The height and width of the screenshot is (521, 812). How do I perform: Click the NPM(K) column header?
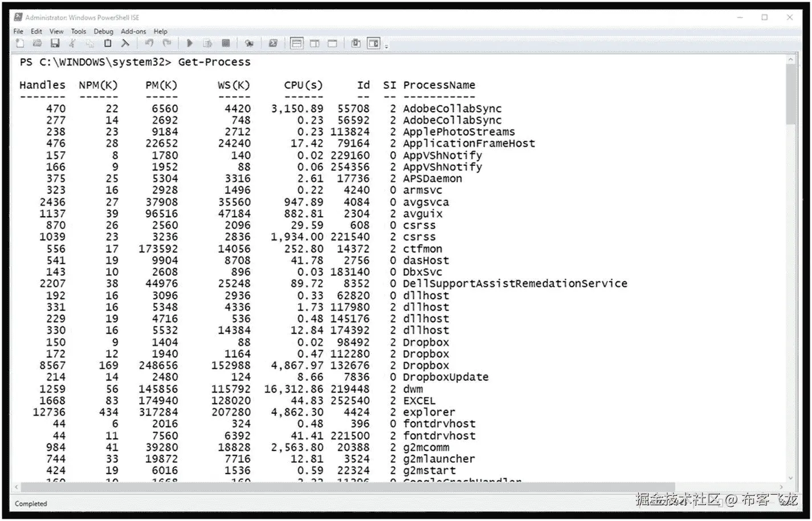pyautogui.click(x=98, y=85)
